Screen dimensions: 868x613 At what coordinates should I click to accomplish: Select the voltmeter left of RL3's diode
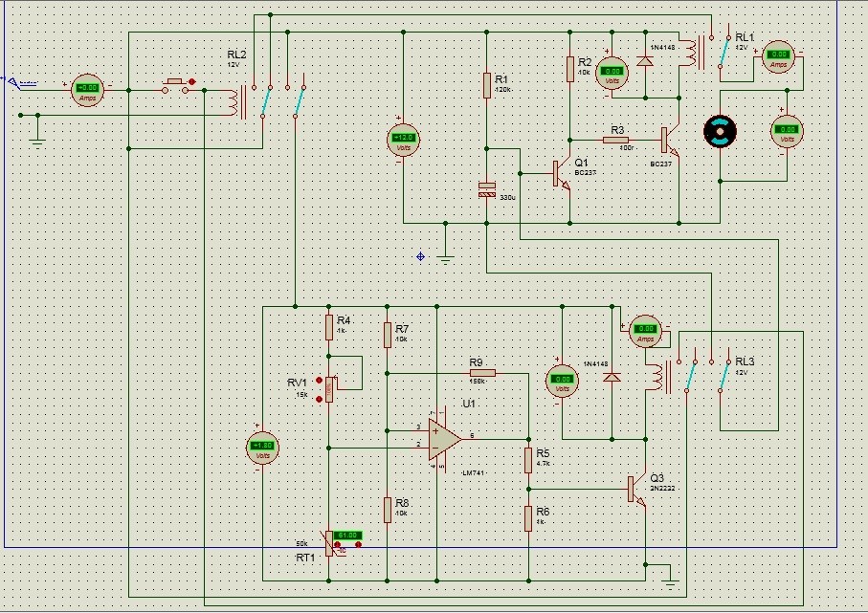coord(562,381)
